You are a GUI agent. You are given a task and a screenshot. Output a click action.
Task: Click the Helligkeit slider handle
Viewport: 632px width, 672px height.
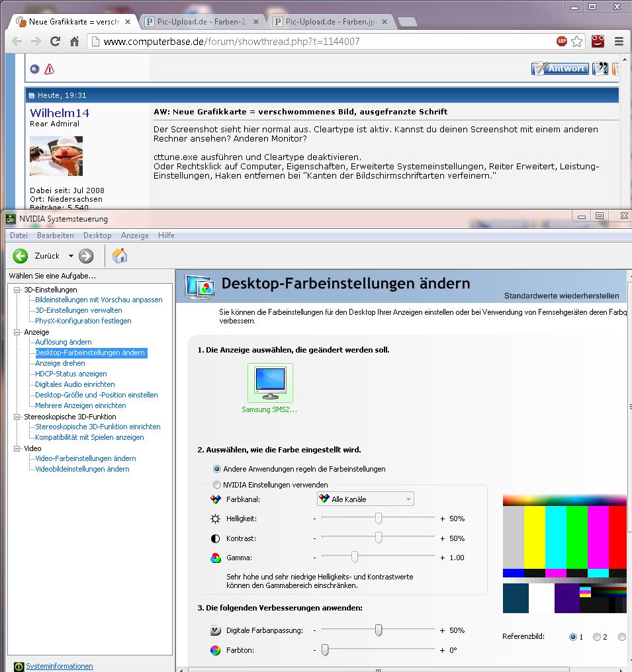[x=378, y=519]
